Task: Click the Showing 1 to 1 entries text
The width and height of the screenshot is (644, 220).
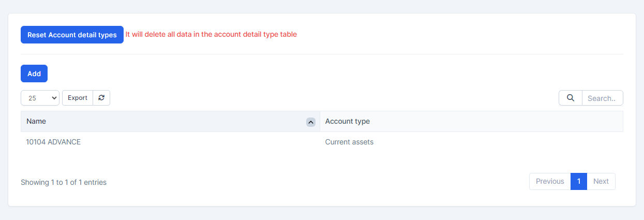Action: point(64,182)
